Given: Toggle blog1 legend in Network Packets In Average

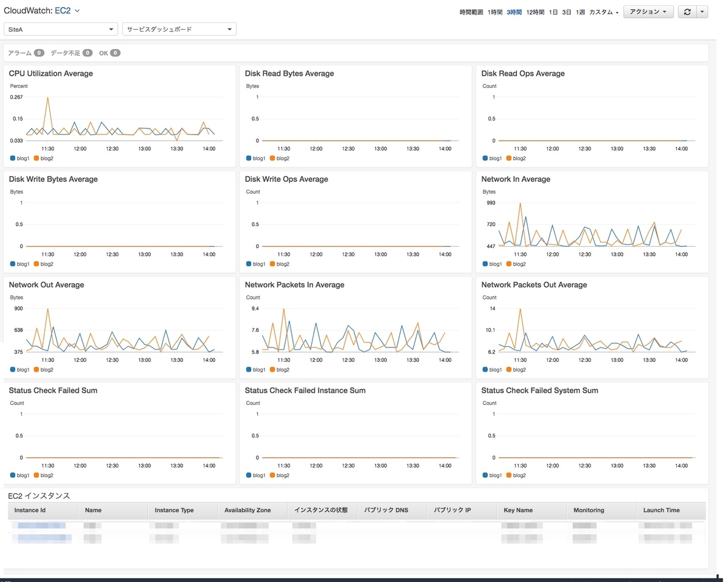Looking at the screenshot, I should (256, 369).
